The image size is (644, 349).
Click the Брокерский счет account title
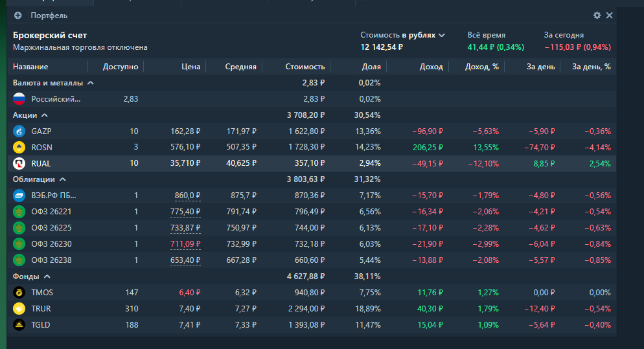click(50, 36)
